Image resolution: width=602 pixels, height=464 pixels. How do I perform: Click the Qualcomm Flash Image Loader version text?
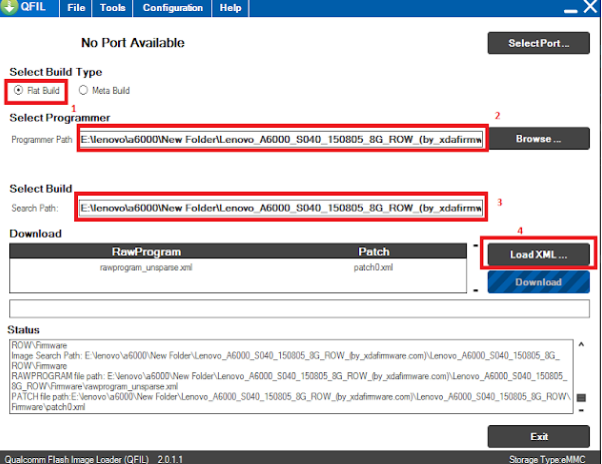tap(94, 459)
